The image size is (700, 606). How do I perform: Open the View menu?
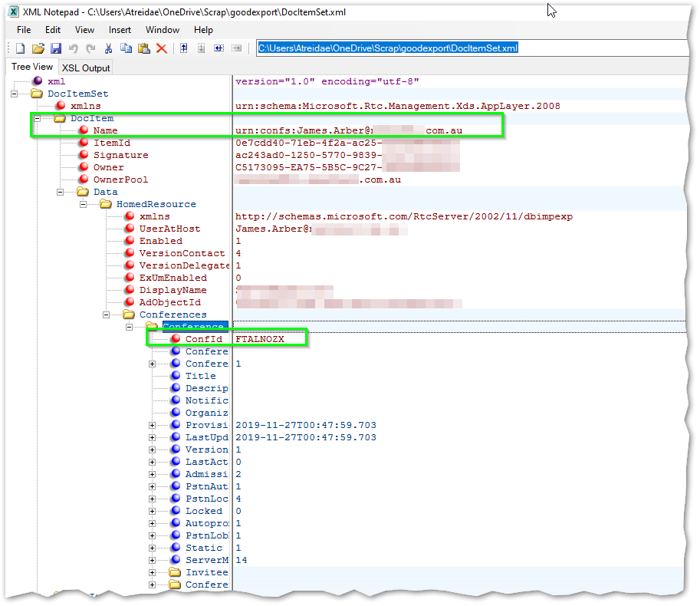[84, 30]
